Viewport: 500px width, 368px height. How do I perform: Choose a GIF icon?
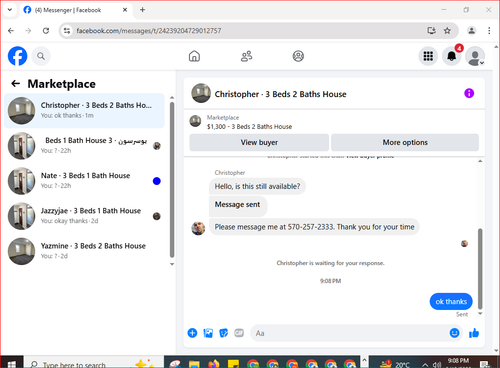pyautogui.click(x=239, y=333)
